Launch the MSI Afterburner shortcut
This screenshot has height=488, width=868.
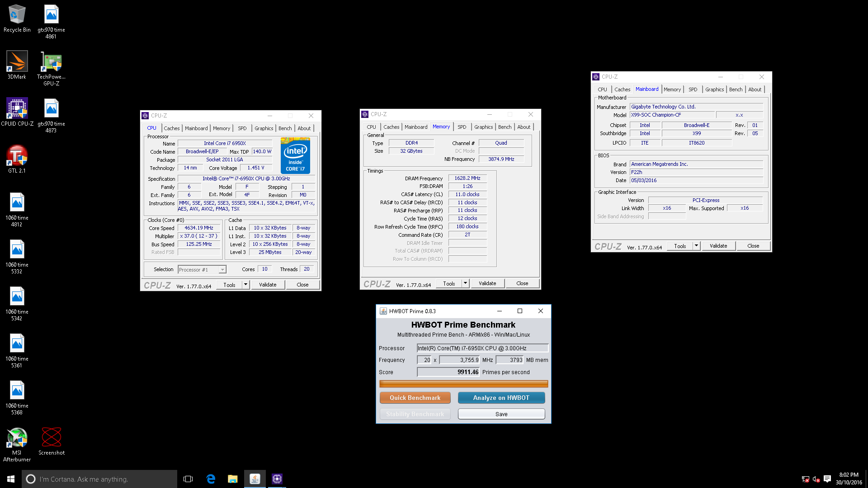[17, 445]
